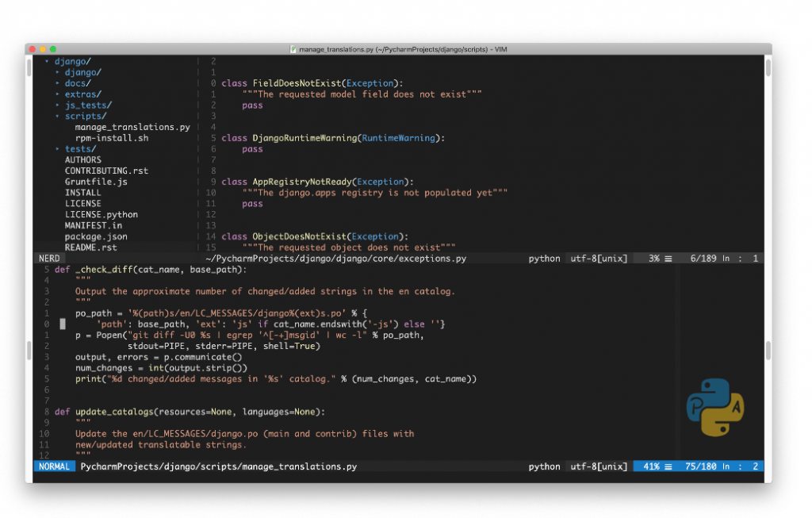The width and height of the screenshot is (812, 518).
Task: Click the lines icon beside 41%
Action: coord(668,466)
